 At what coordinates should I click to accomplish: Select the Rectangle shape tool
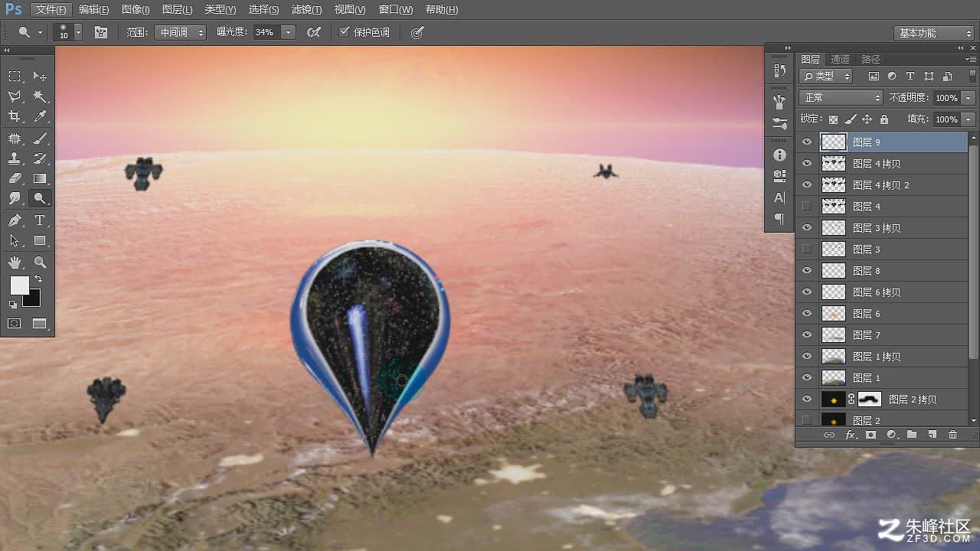tap(40, 240)
